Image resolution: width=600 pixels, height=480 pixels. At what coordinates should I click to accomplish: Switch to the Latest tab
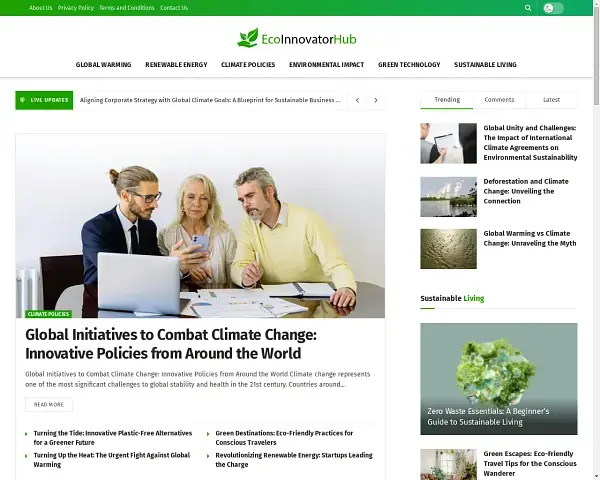(551, 100)
